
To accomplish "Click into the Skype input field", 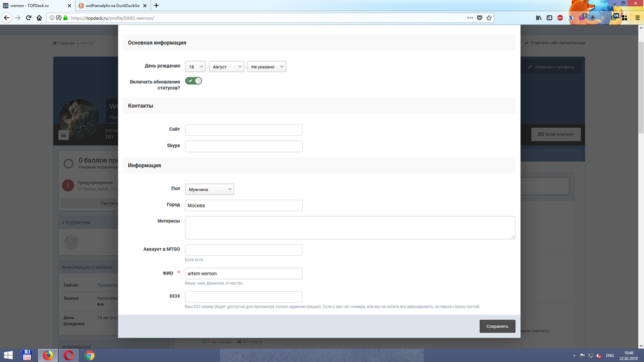I will point(243,146).
